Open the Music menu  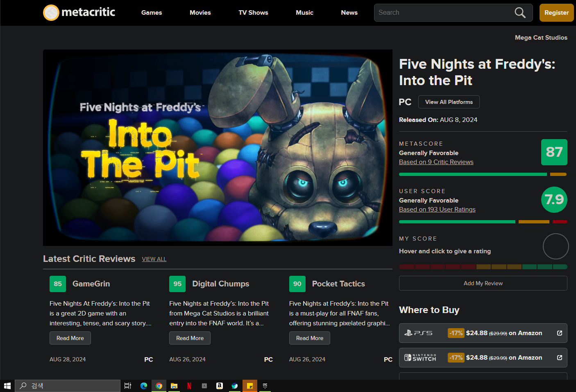(x=304, y=13)
